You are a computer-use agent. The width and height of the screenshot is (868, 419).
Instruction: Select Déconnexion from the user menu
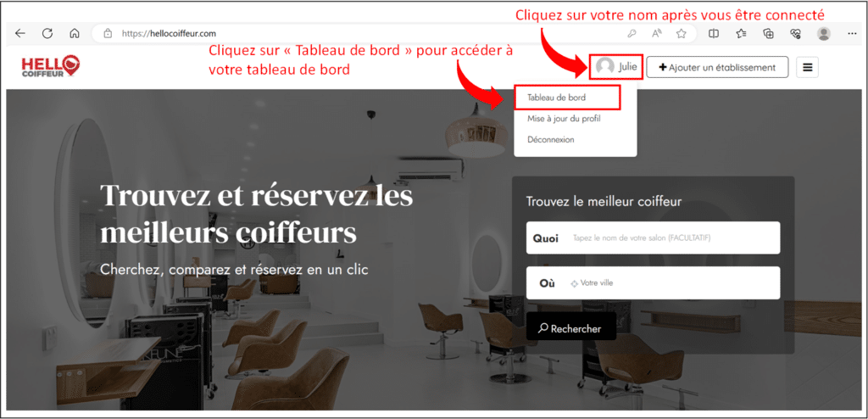click(x=551, y=140)
